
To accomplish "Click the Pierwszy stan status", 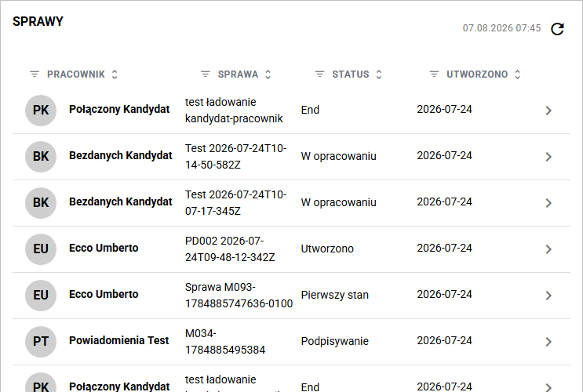I will 334,295.
